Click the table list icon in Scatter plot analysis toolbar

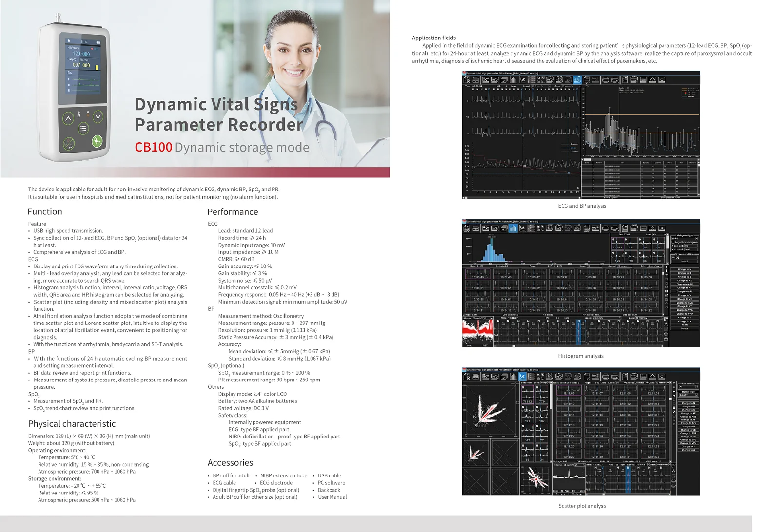tap(643, 376)
